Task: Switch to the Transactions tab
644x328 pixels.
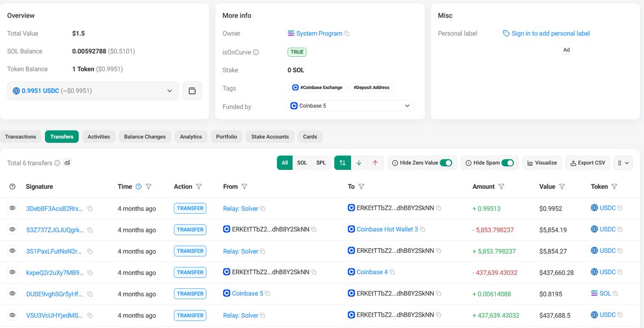Action: point(20,137)
